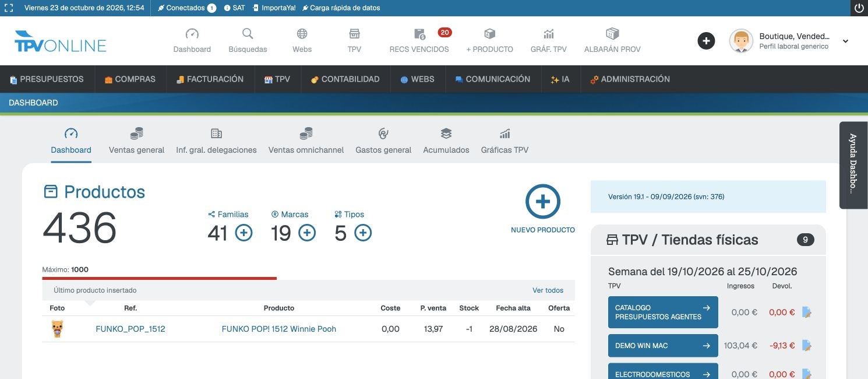Open the + PRODUCTO box icon

[489, 34]
